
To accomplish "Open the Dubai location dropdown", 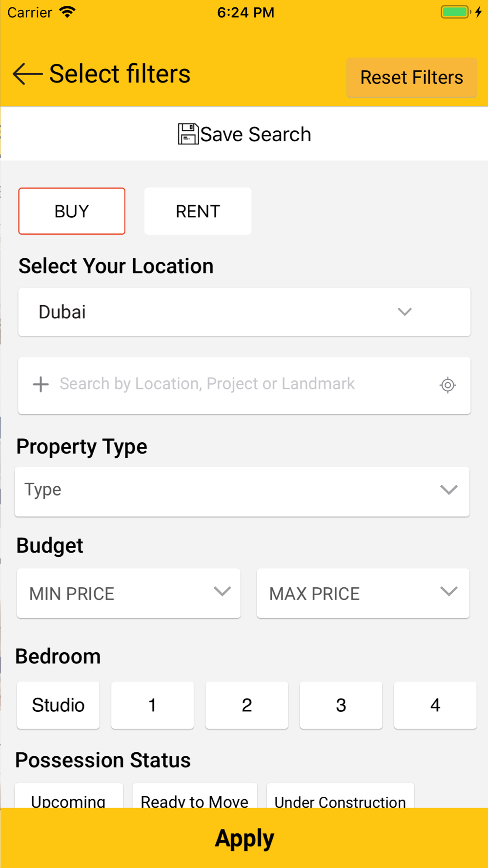I will point(244,312).
